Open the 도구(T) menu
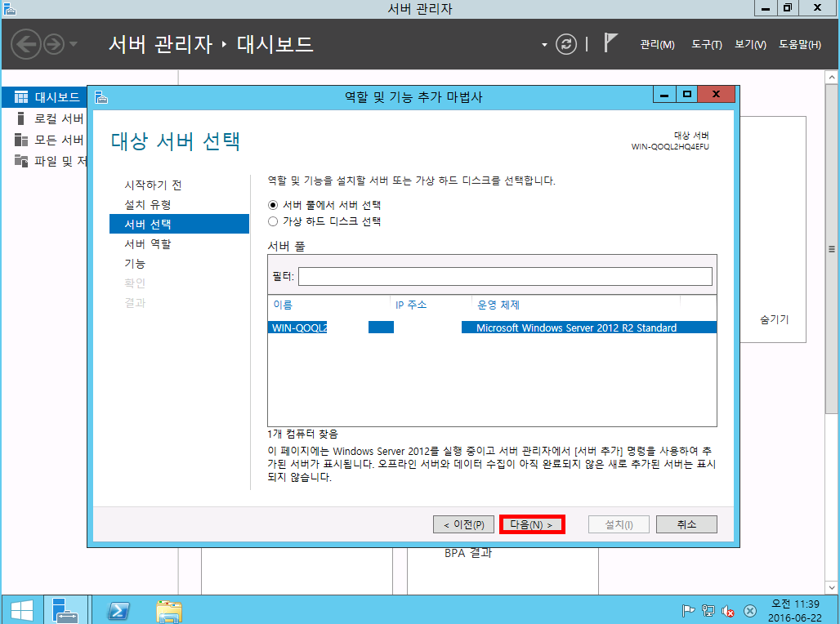840x624 pixels. point(706,45)
